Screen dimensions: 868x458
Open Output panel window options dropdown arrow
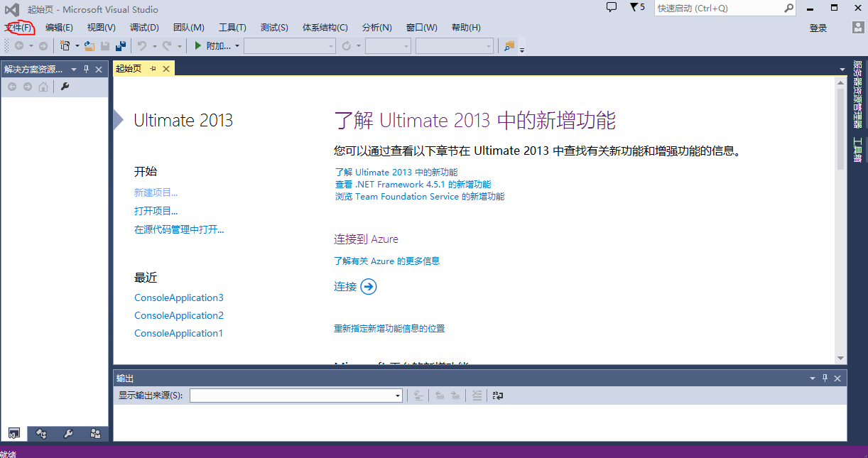coord(813,378)
